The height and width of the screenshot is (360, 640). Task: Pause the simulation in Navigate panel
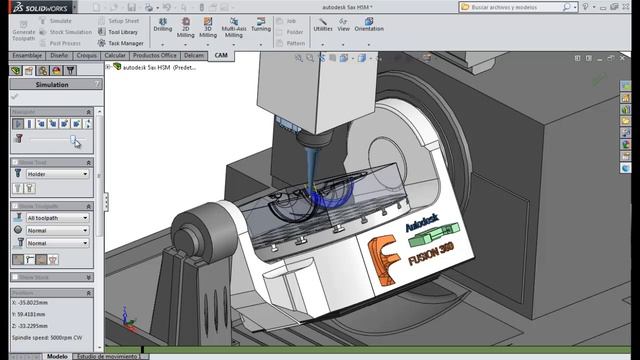pos(29,124)
